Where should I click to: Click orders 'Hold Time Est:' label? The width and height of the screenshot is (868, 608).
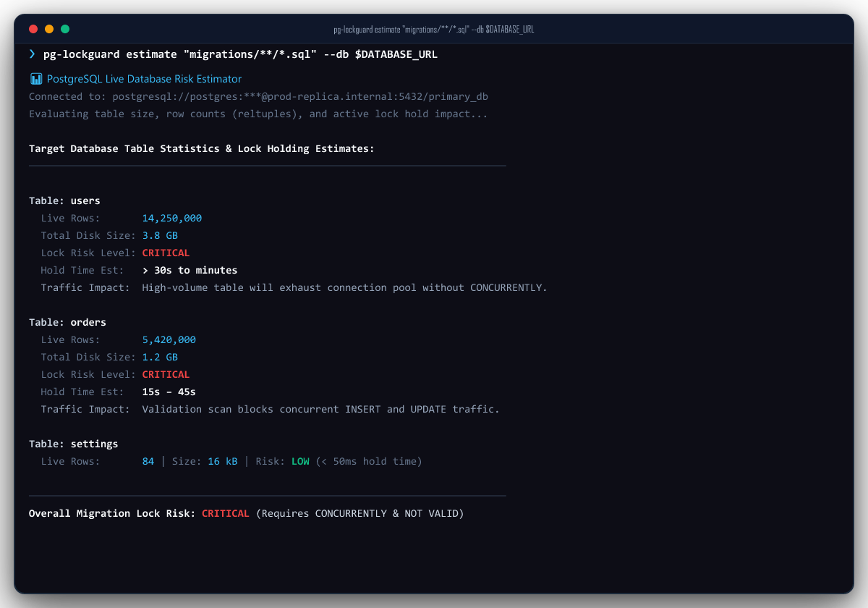click(x=82, y=392)
